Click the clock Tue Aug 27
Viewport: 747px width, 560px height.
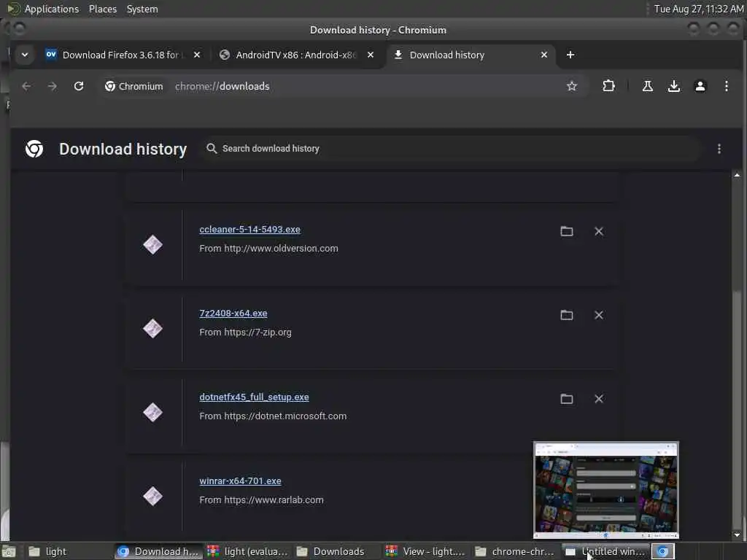click(x=698, y=9)
